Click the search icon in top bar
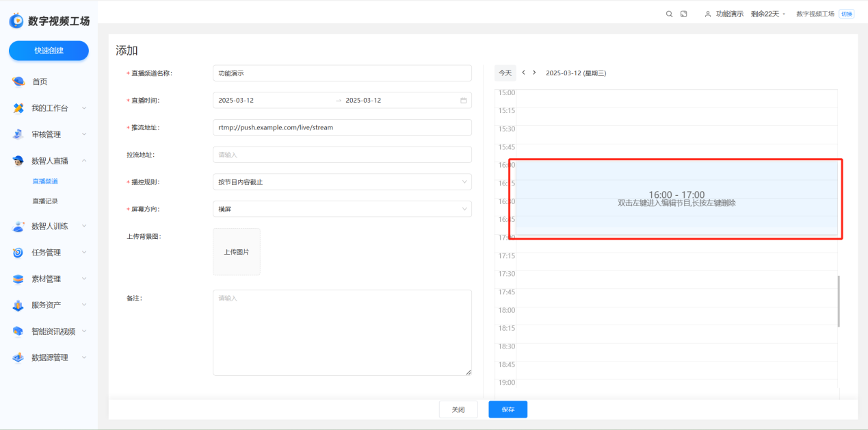The width and height of the screenshot is (868, 430). (x=669, y=14)
